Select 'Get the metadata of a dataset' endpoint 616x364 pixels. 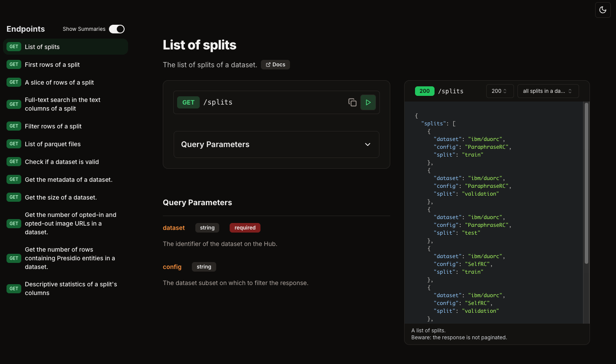[68, 179]
